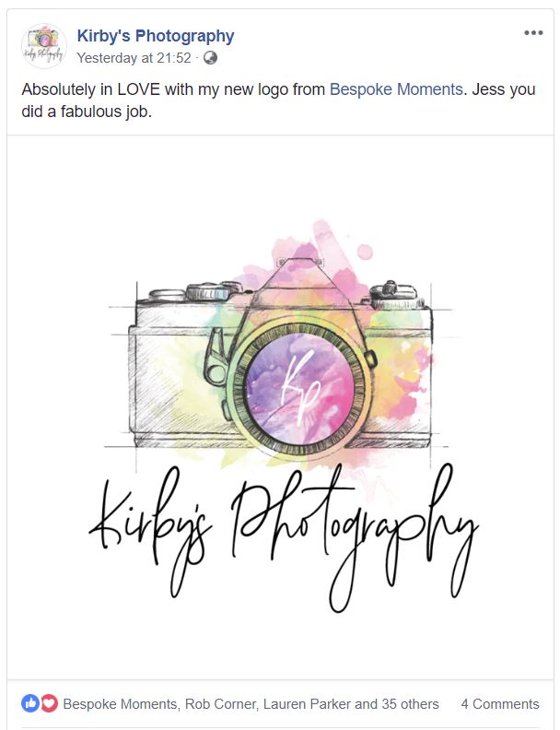560x730 pixels.
Task: Click the globe public audience icon
Action: tap(210, 58)
